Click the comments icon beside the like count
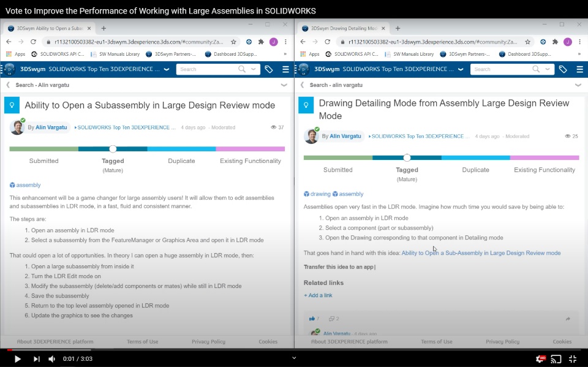The height and width of the screenshot is (367, 588). [331, 319]
